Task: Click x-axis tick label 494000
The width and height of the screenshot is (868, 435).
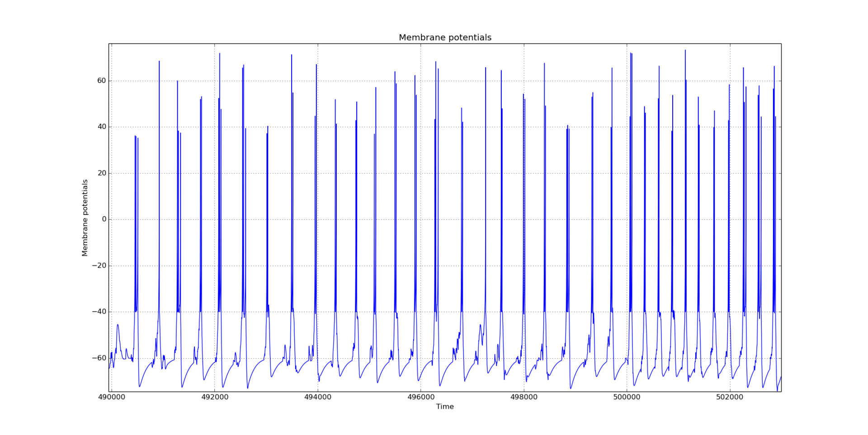Action: pos(318,397)
